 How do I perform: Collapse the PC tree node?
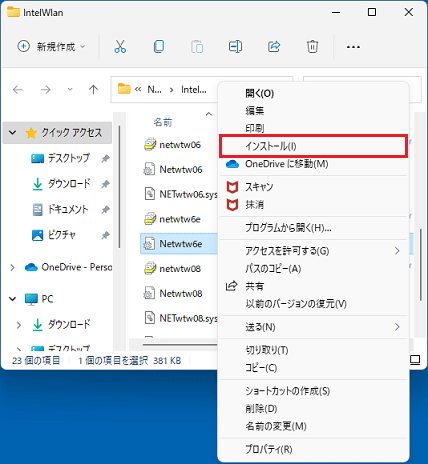[x=13, y=299]
